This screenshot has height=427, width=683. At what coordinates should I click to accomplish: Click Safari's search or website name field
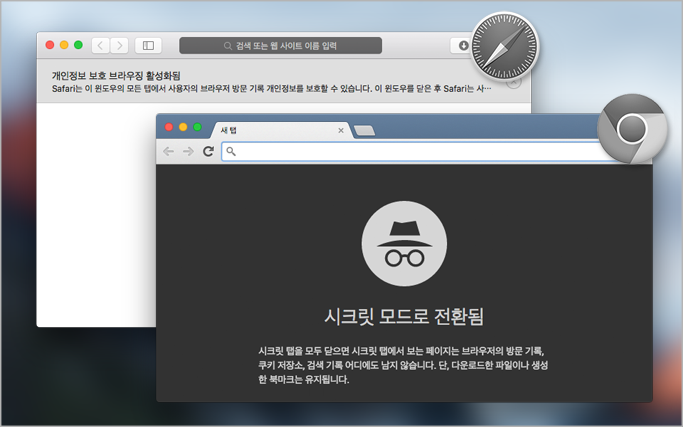coord(281,45)
